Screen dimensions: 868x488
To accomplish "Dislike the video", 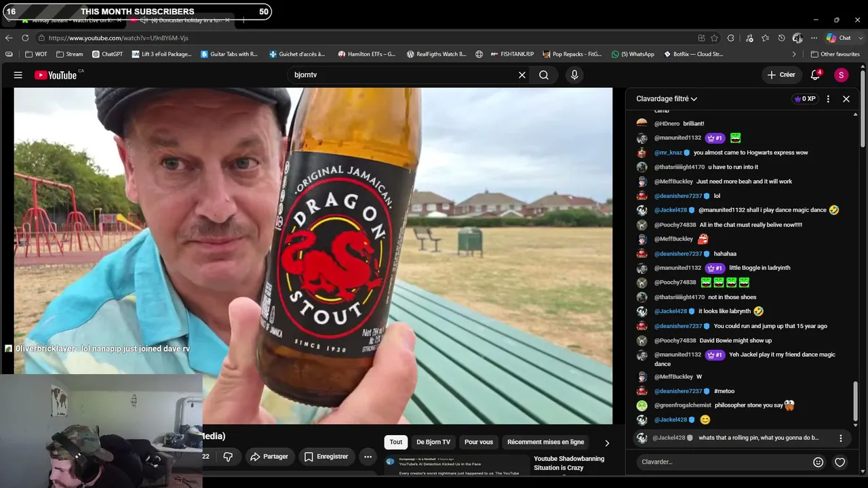I will (228, 457).
